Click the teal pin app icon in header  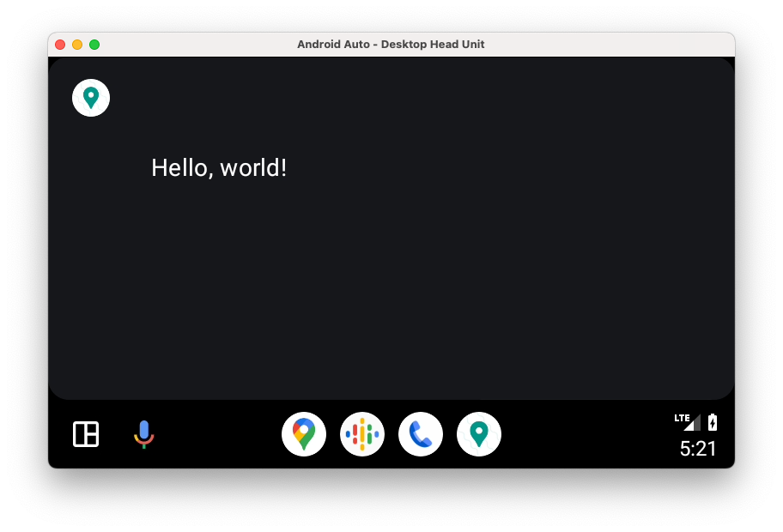coord(91,98)
